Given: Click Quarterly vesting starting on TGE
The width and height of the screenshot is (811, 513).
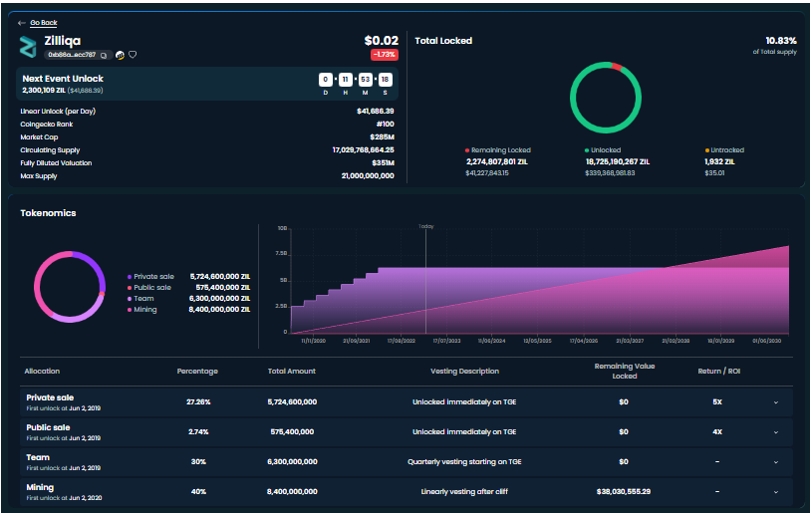Looking at the screenshot, I should click(464, 462).
